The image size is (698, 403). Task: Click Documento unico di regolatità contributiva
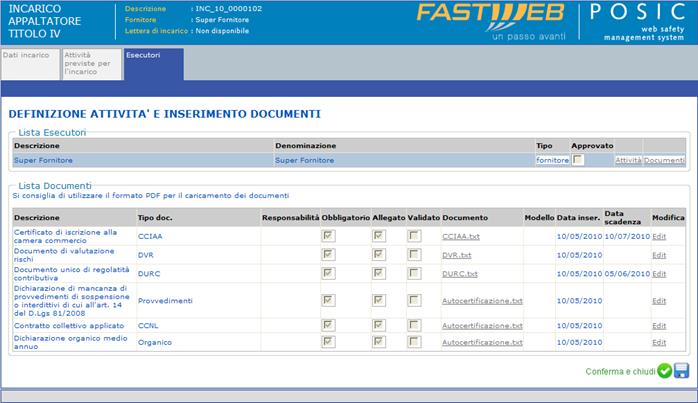72,274
